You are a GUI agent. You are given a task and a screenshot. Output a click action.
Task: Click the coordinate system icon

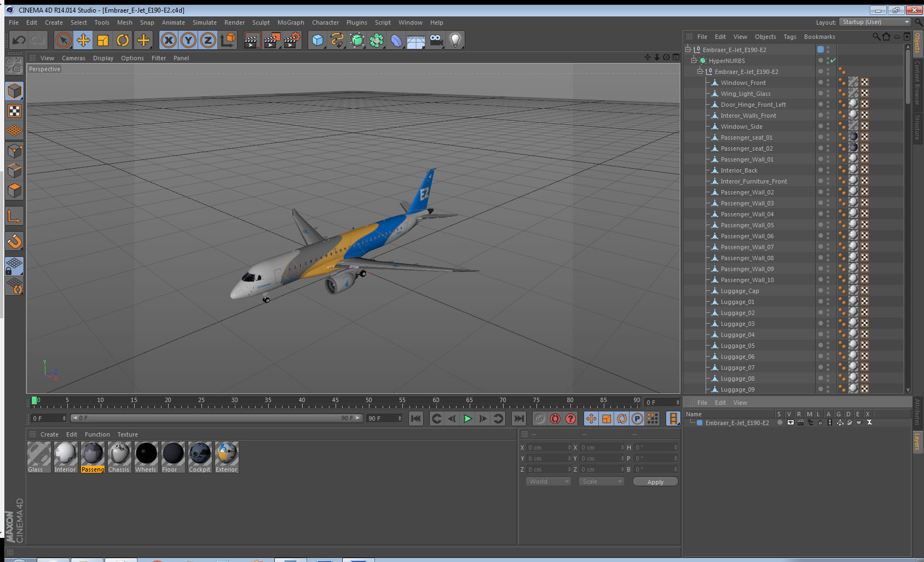(228, 40)
